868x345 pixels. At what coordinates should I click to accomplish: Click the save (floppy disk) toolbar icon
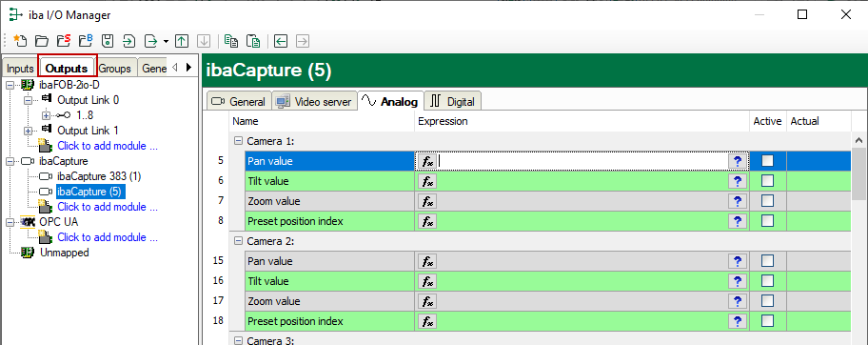108,40
